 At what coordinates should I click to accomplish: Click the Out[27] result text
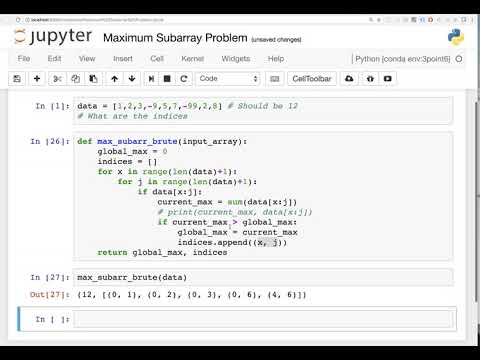tap(192, 295)
